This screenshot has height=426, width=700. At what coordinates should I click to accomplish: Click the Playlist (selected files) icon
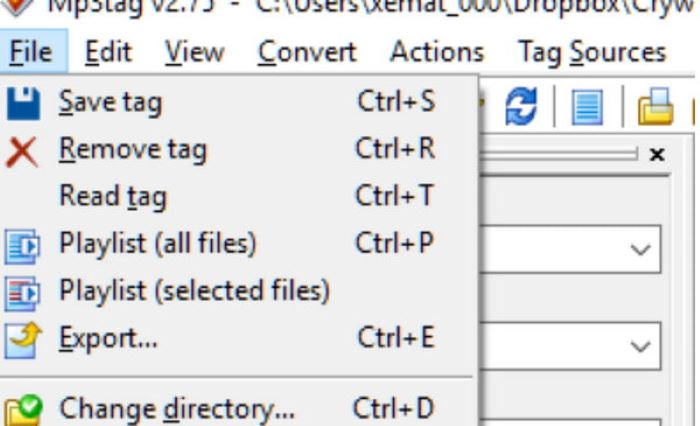[x=22, y=294]
